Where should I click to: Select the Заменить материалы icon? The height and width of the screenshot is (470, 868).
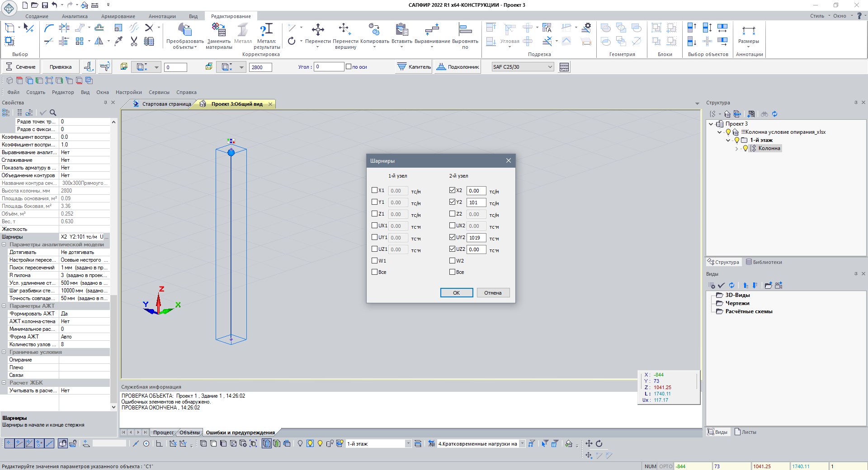click(219, 30)
